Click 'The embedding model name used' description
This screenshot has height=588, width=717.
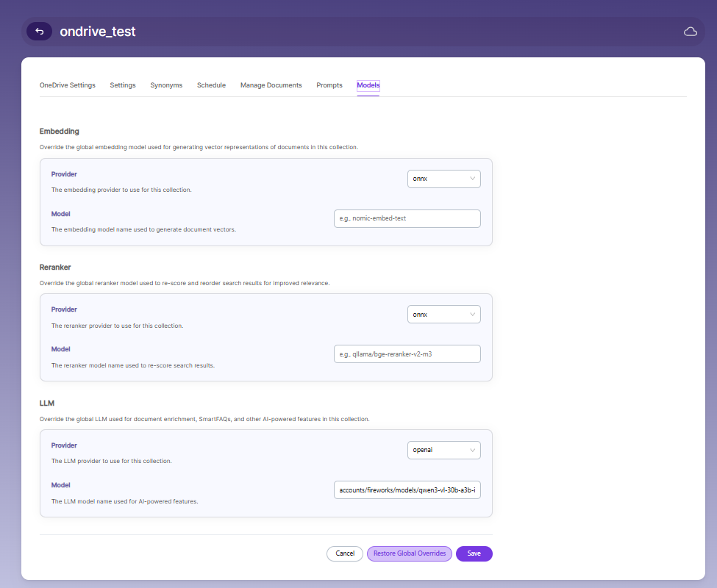pos(143,229)
